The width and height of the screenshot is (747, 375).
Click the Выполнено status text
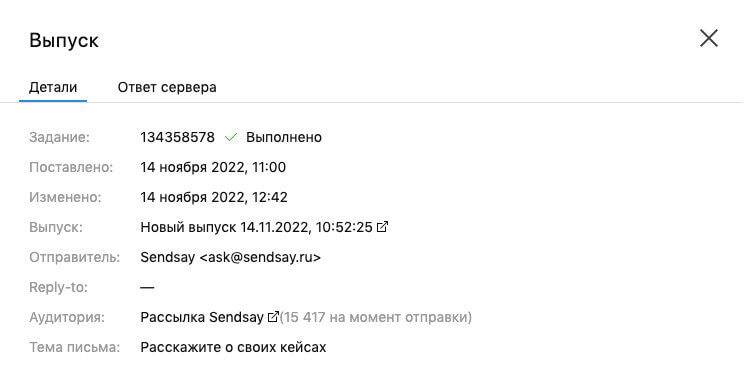(284, 137)
